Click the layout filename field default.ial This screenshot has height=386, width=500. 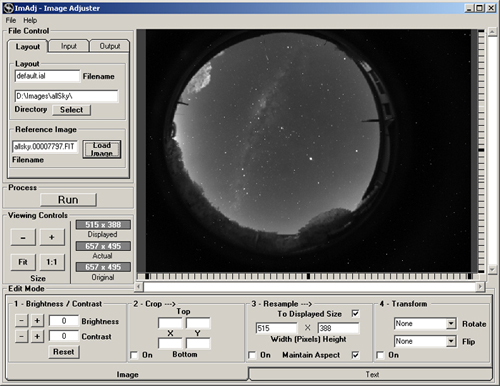47,76
